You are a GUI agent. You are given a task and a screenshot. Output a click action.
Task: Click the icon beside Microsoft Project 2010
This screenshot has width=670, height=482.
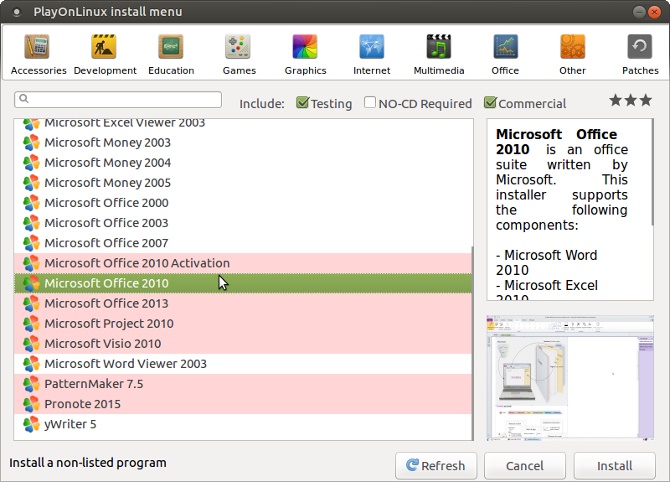[31, 323]
